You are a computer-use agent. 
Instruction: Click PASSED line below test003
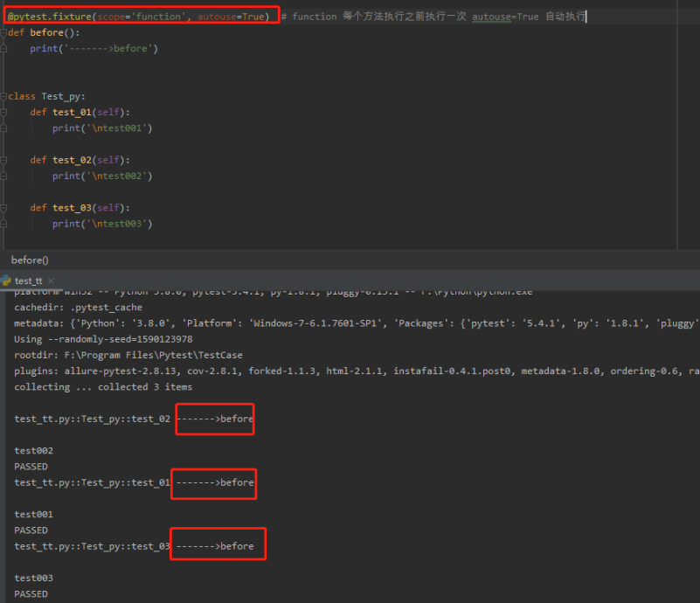31,594
